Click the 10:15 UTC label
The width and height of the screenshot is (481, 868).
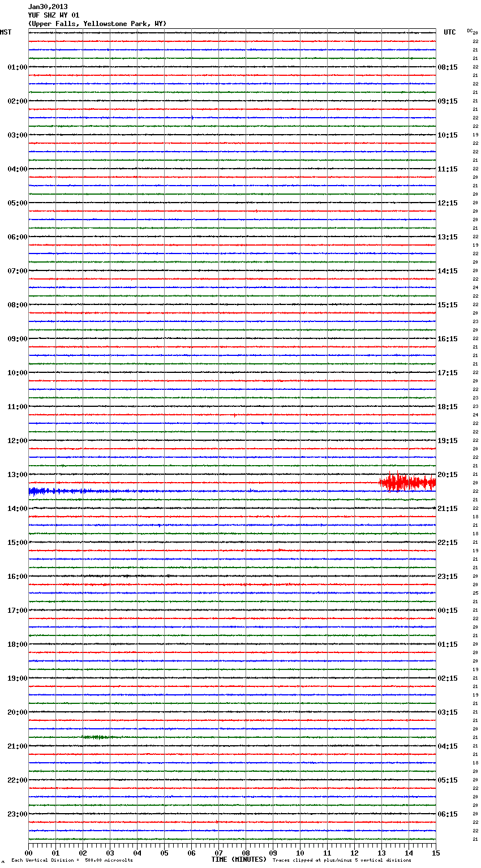448,135
